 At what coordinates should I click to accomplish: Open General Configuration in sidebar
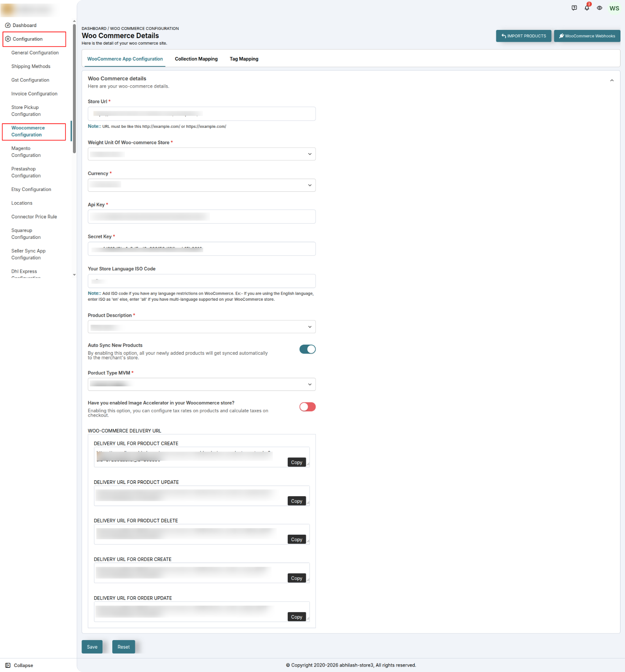coord(35,53)
